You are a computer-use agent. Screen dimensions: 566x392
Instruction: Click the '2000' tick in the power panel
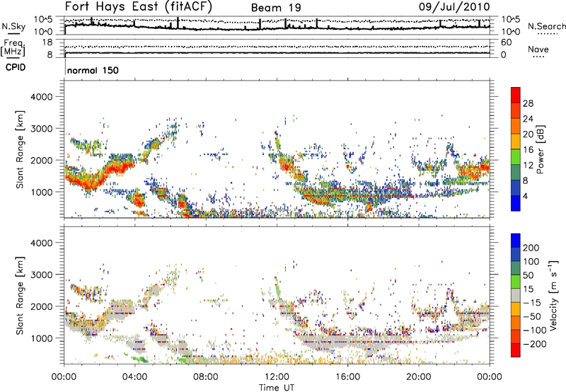41,160
